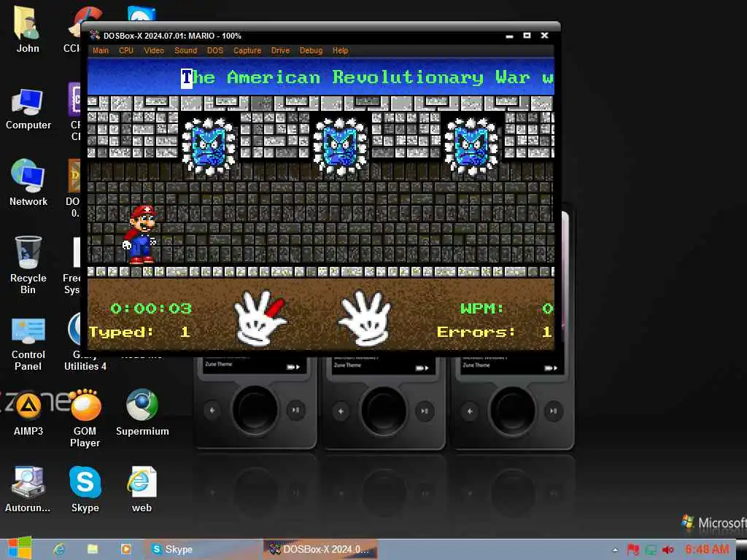
Task: Open the Video menu
Action: tap(154, 50)
